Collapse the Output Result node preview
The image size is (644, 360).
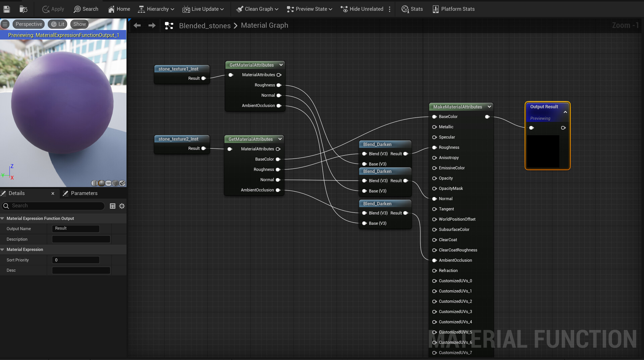click(565, 112)
